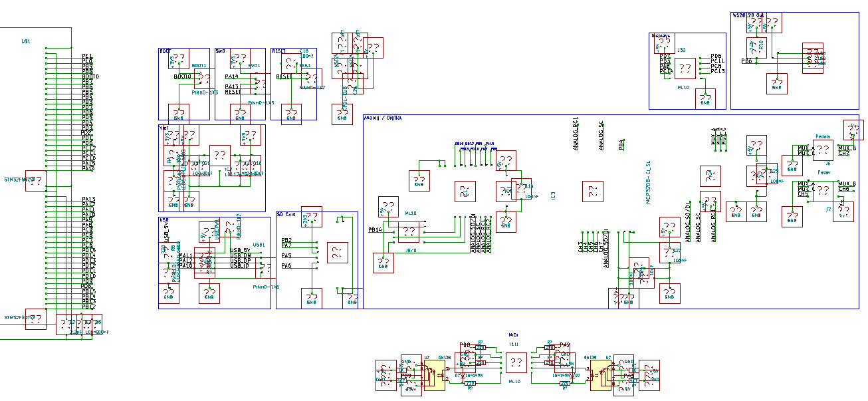Select the GND symbol in BOOT block
Viewport: 868px width, 401px height.
point(176,113)
